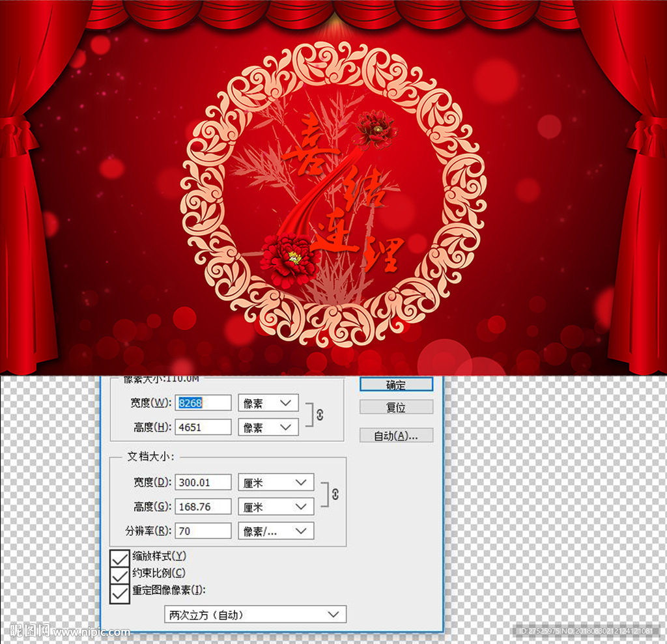The image size is (667, 644).
Task: Click the document width field showing 300.01
Action: click(x=203, y=482)
